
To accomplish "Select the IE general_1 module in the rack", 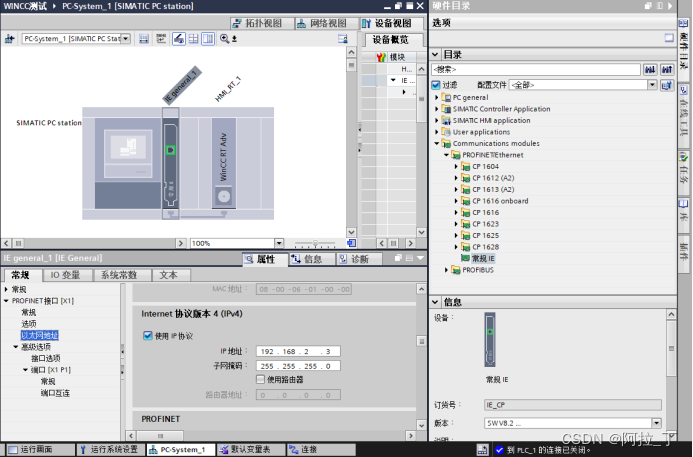I will [171, 163].
